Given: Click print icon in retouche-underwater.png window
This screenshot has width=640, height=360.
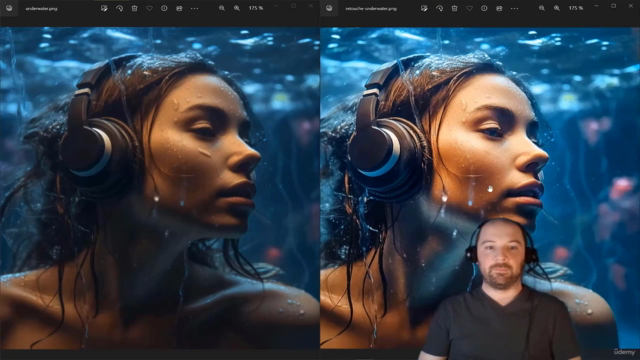Looking at the screenshot, I should (499, 8).
